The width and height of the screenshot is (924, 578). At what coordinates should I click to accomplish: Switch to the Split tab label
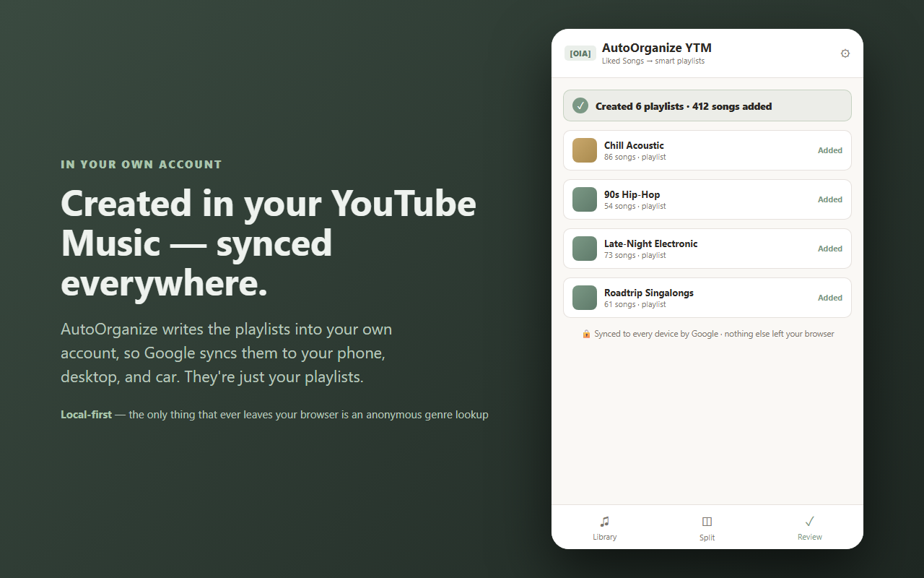click(707, 538)
